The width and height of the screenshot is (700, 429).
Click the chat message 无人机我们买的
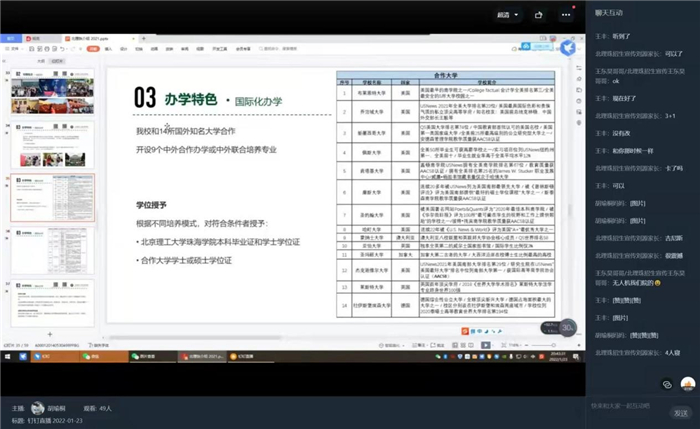click(636, 283)
